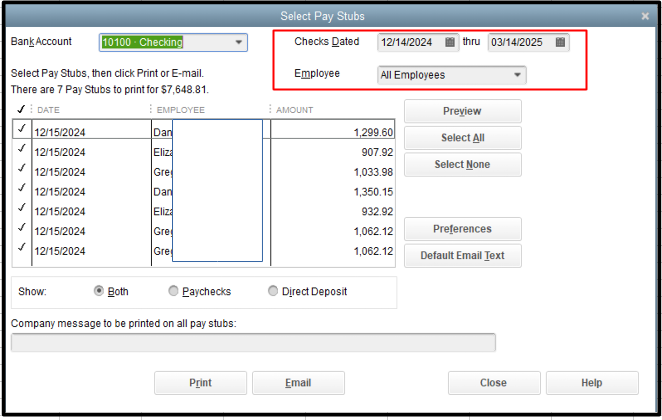Click the EMPLOYEE column header

pyautogui.click(x=181, y=110)
